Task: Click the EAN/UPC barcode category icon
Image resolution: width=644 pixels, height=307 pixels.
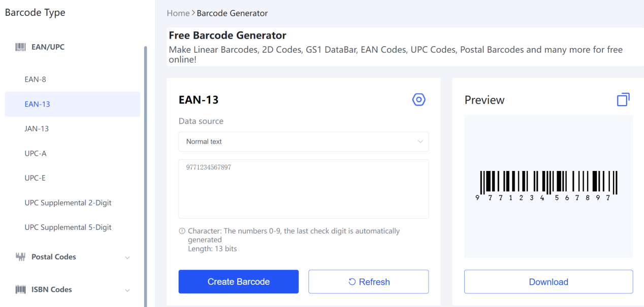Action: 20,47
